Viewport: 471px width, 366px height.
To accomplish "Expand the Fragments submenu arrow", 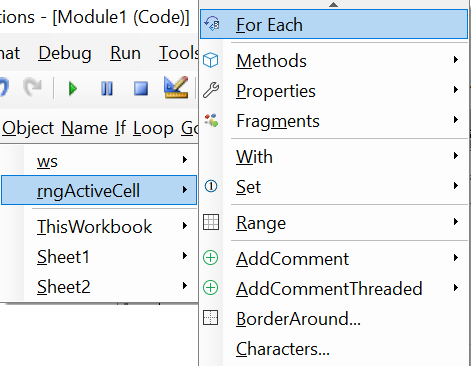I will click(x=456, y=120).
